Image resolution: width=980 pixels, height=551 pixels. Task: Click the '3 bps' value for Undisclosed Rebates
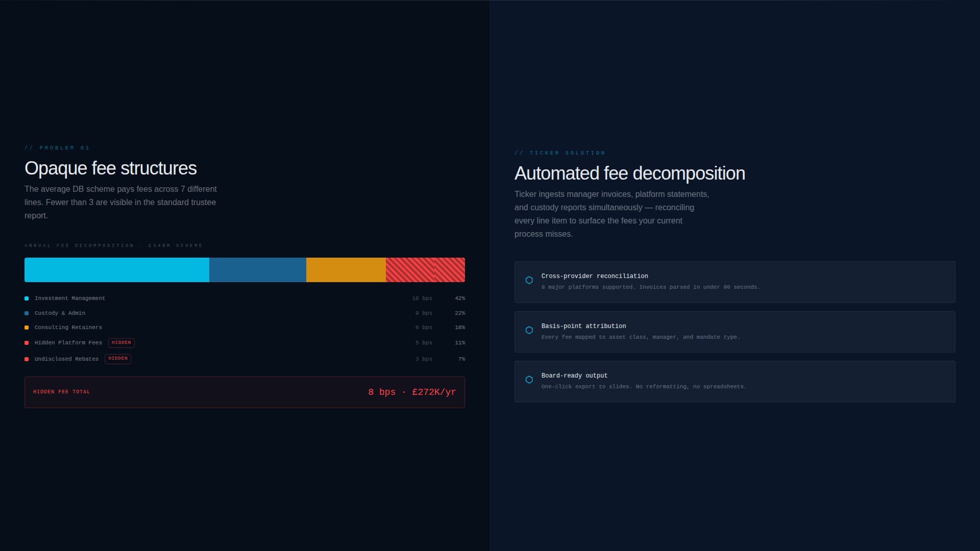point(424,359)
